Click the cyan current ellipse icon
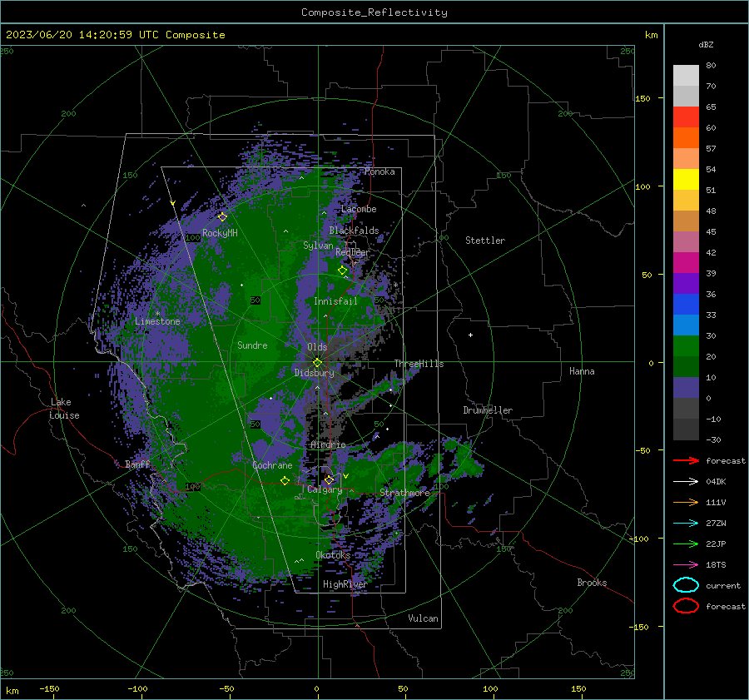Screen dimensions: 749x700 point(686,585)
